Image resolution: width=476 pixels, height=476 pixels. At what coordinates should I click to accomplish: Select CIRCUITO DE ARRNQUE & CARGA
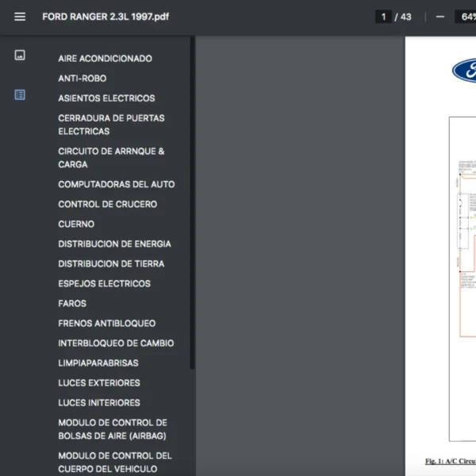click(x=111, y=158)
